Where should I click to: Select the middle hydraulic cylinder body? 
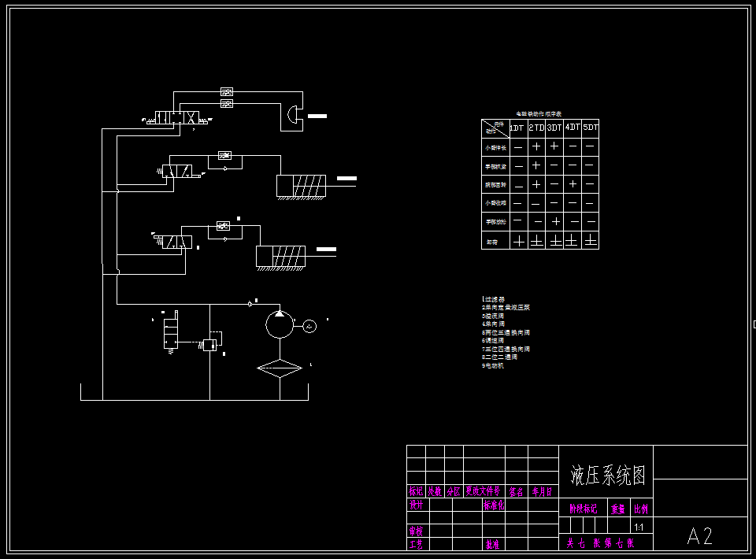pos(301,186)
